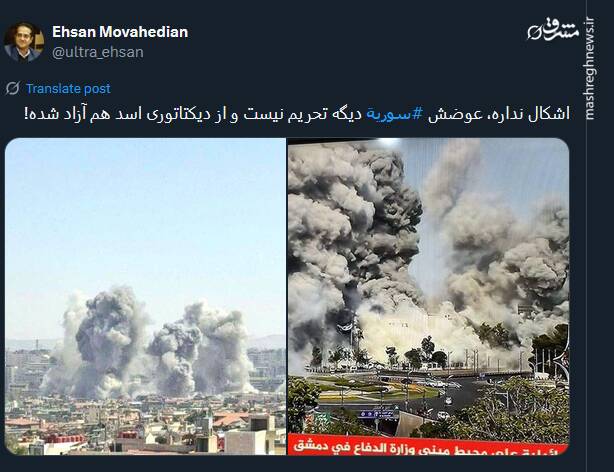Select the Persian tweet text line
This screenshot has height=472, width=614.
point(297,114)
